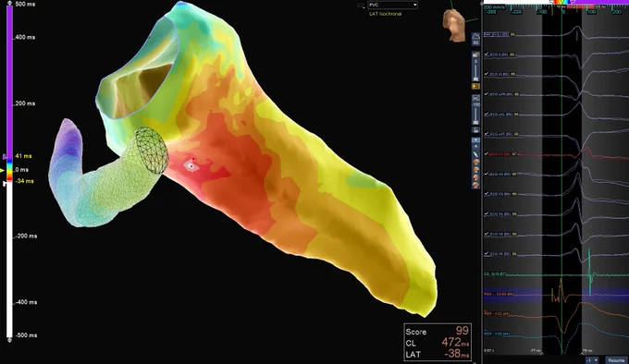Click the icon above the 0-value slider
The image size is (629, 364).
coord(475,55)
